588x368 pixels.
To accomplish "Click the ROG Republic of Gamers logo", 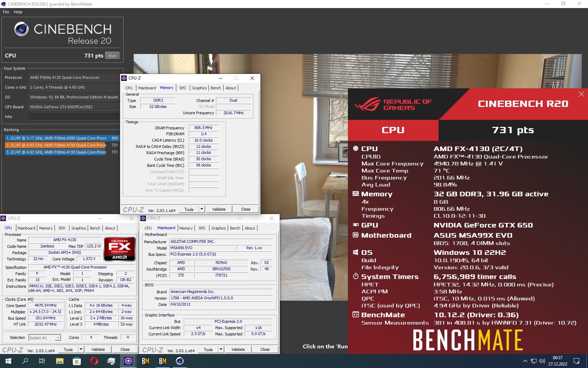I will (393, 104).
